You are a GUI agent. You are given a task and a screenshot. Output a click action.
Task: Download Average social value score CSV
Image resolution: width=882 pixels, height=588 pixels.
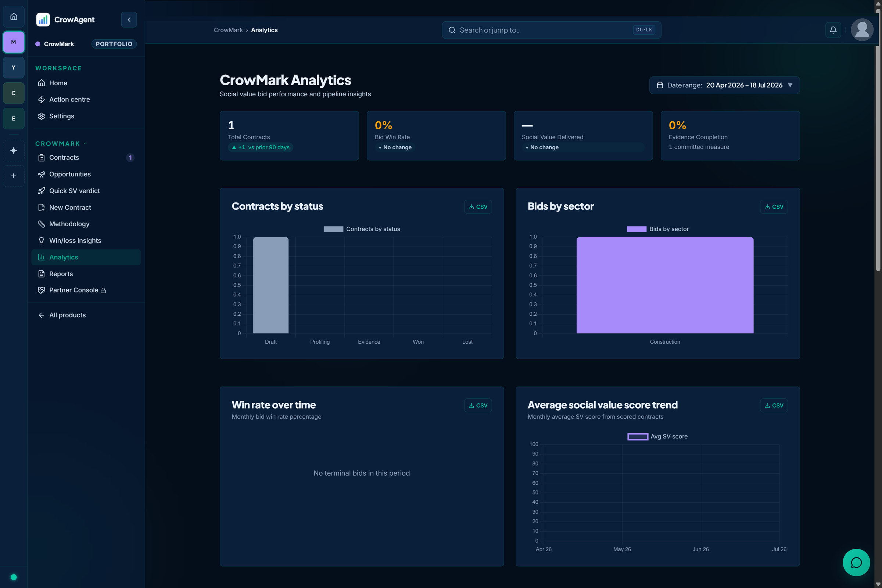point(774,405)
